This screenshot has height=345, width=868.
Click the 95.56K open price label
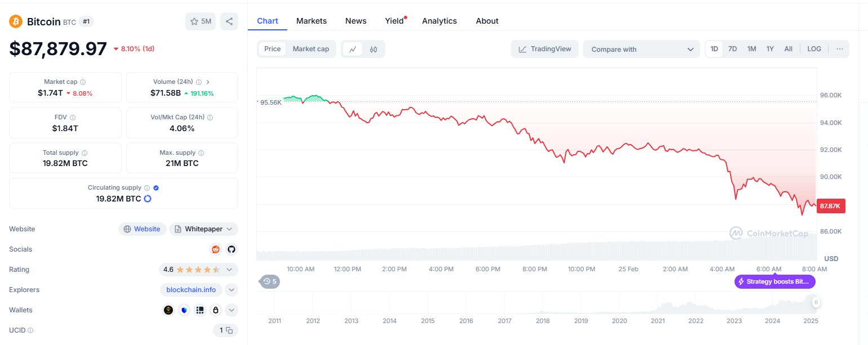(270, 102)
